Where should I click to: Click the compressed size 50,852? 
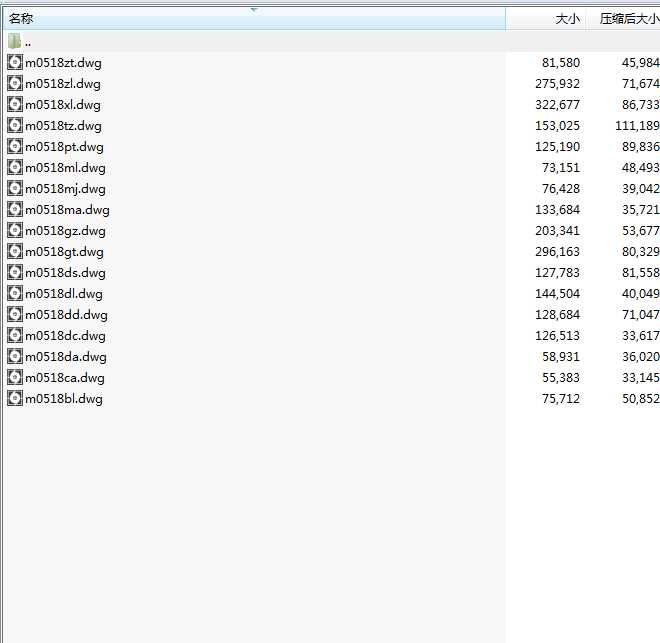(x=641, y=399)
